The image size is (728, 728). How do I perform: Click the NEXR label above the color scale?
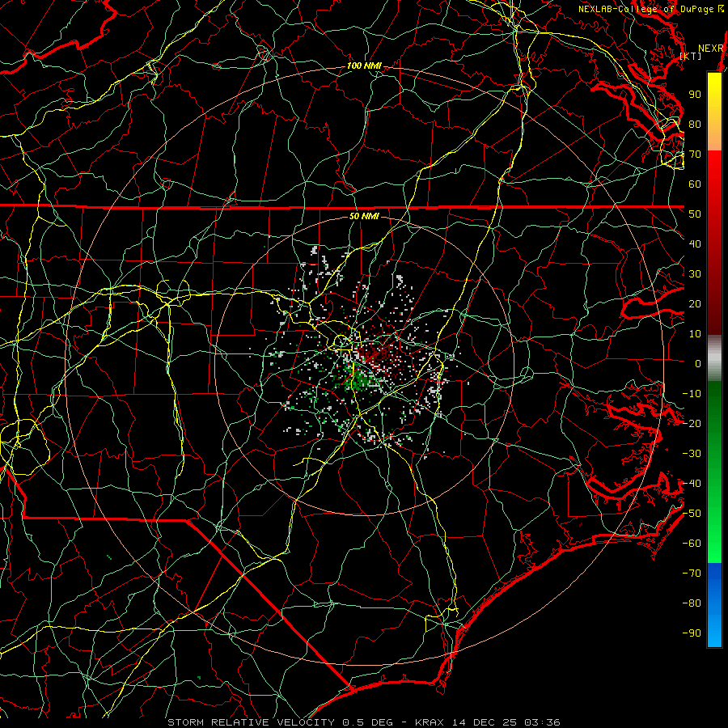coord(711,49)
